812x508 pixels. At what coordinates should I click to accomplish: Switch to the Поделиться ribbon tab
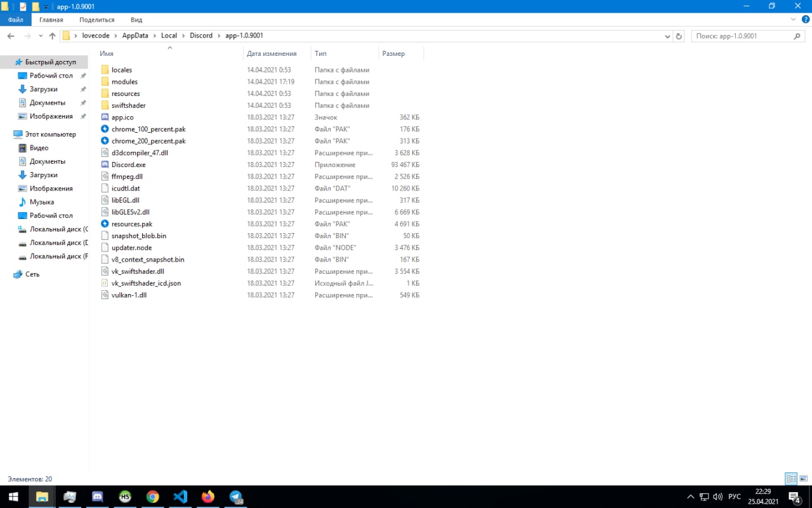coord(97,20)
